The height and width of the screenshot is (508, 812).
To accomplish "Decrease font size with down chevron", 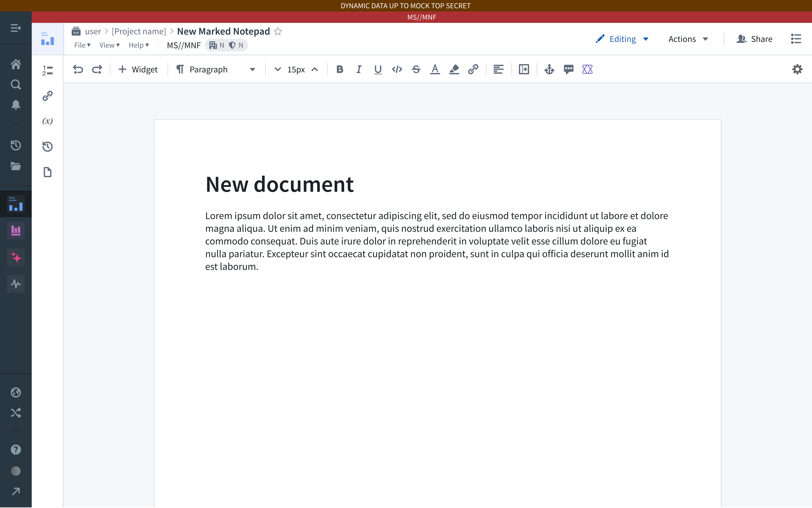I will [x=278, y=69].
